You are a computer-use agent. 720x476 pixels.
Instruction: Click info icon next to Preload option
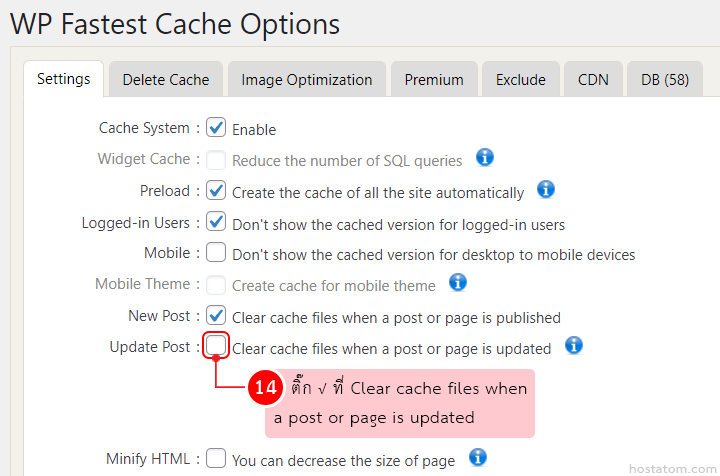click(546, 189)
